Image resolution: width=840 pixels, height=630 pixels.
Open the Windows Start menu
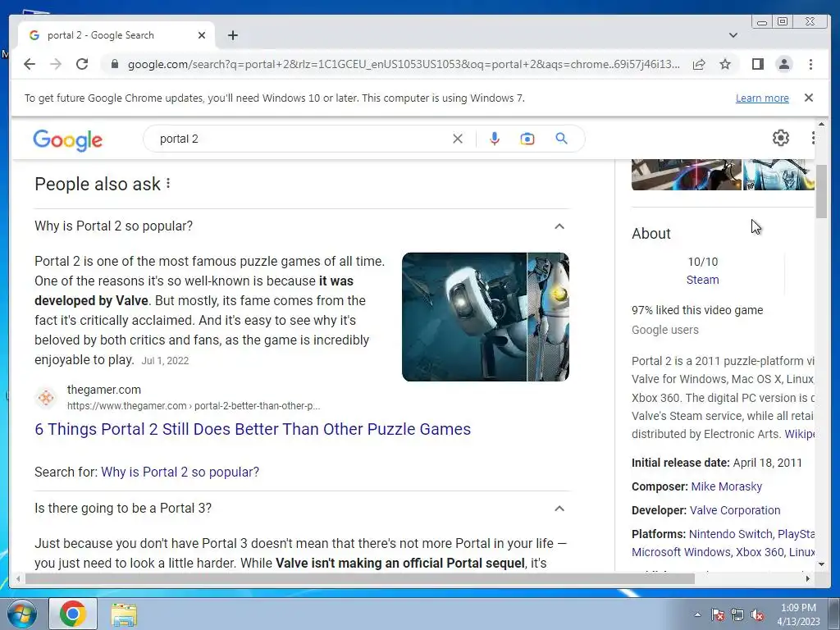(x=22, y=614)
